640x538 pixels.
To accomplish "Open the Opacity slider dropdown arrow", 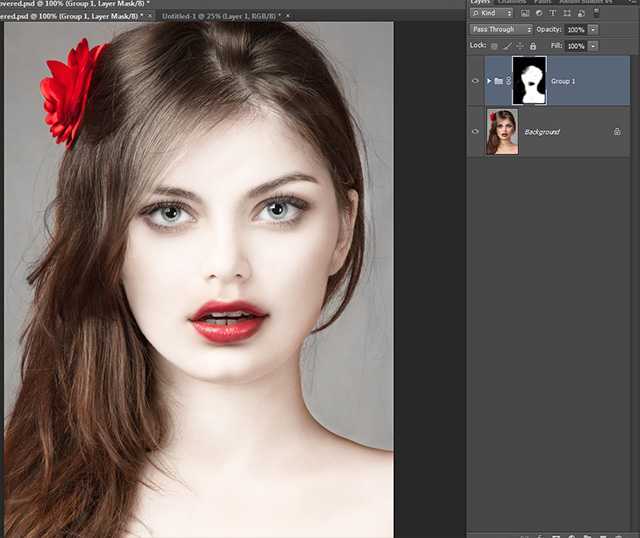I will click(x=593, y=30).
